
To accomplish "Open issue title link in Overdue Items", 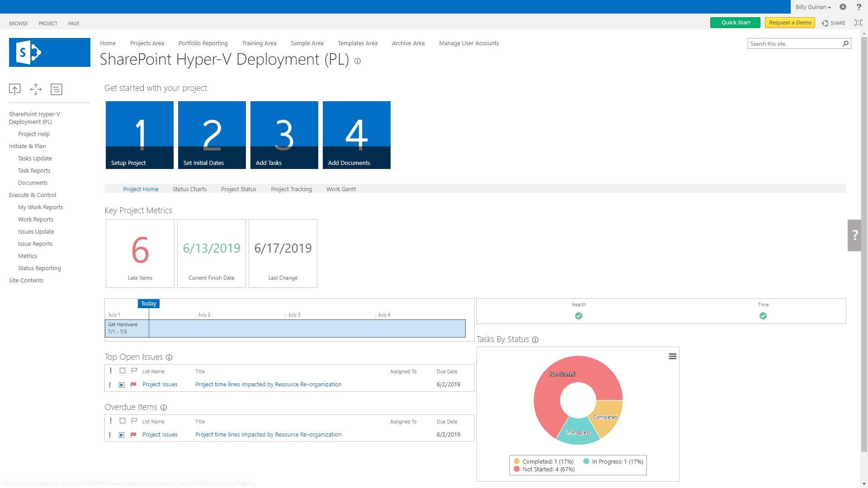I will [268, 435].
